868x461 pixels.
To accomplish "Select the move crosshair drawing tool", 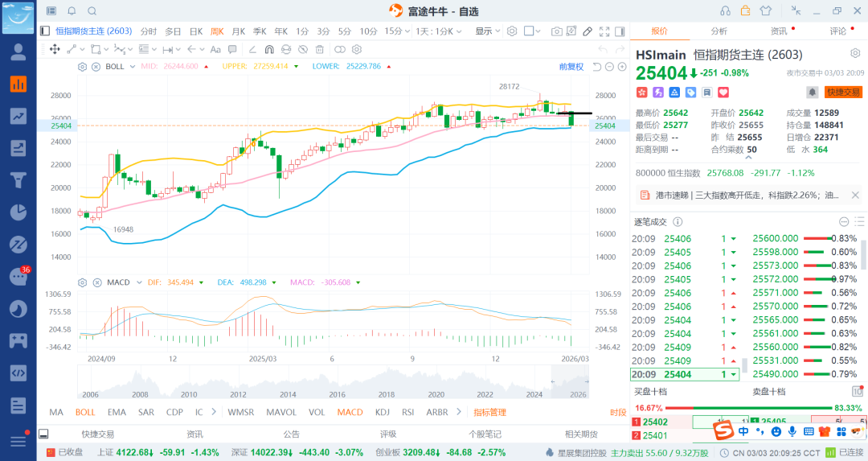I will [55, 49].
